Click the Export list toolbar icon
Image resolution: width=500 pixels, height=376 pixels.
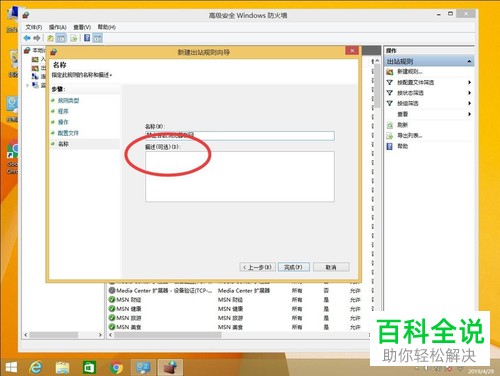pyautogui.click(x=74, y=38)
